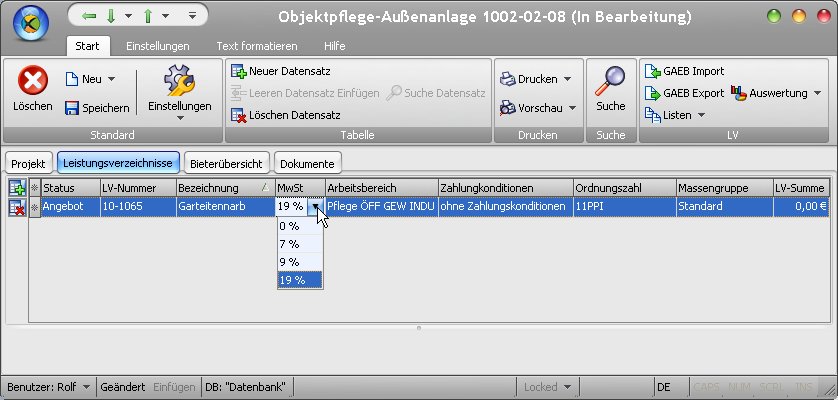Click the delete row icon beside Angebot row
The image size is (838, 400).
[17, 207]
